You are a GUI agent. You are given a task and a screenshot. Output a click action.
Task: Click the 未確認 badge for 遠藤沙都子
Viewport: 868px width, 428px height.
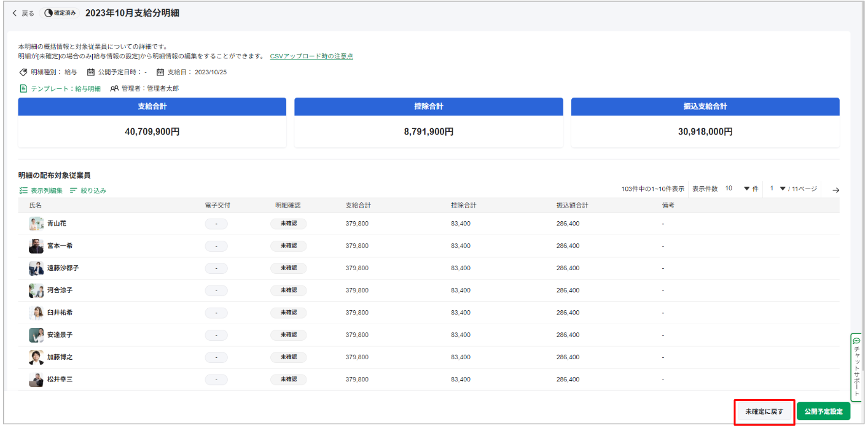(x=288, y=268)
